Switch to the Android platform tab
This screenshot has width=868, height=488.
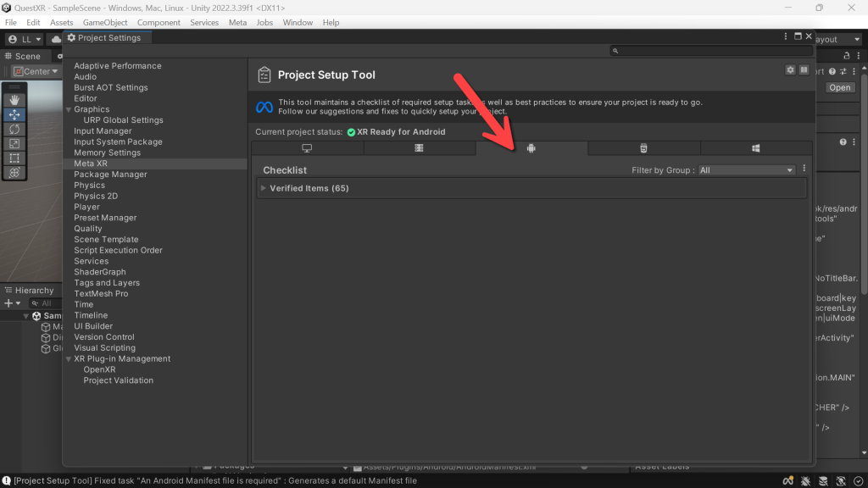pos(531,148)
